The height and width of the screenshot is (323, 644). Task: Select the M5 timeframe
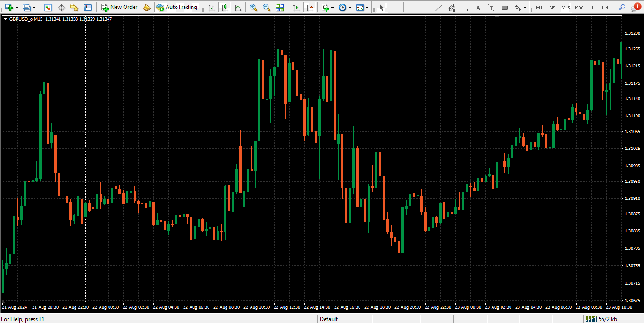(x=552, y=8)
